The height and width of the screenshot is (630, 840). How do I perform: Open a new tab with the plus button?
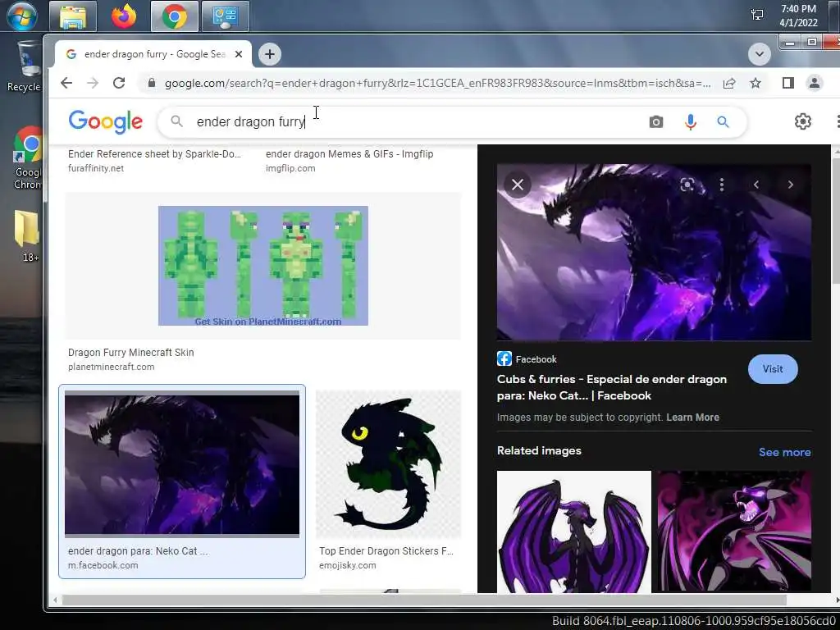pyautogui.click(x=270, y=54)
